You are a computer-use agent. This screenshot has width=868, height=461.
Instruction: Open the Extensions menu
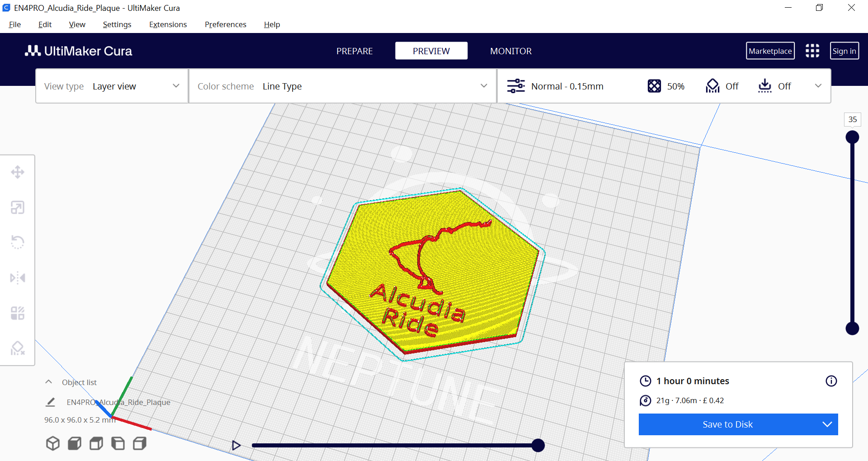pyautogui.click(x=168, y=24)
